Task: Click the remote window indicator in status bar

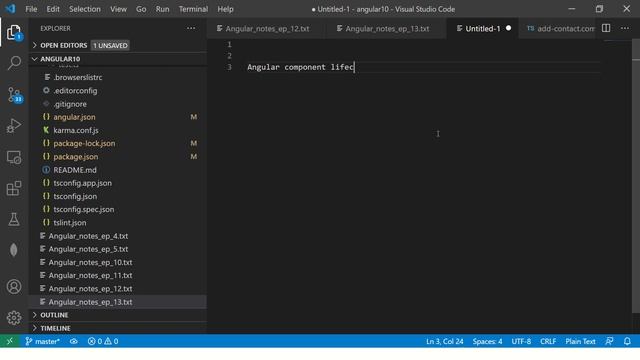Action: [x=9, y=341]
